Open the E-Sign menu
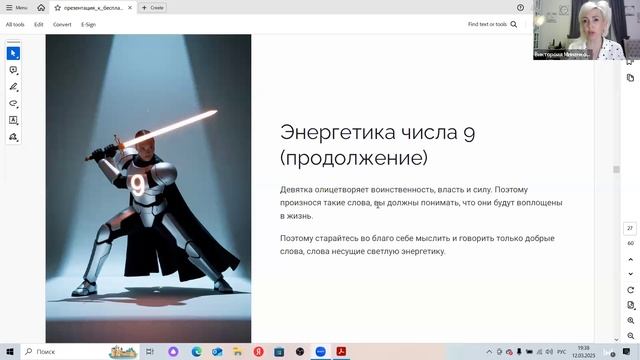This screenshot has height=360, width=640. pyautogui.click(x=88, y=24)
